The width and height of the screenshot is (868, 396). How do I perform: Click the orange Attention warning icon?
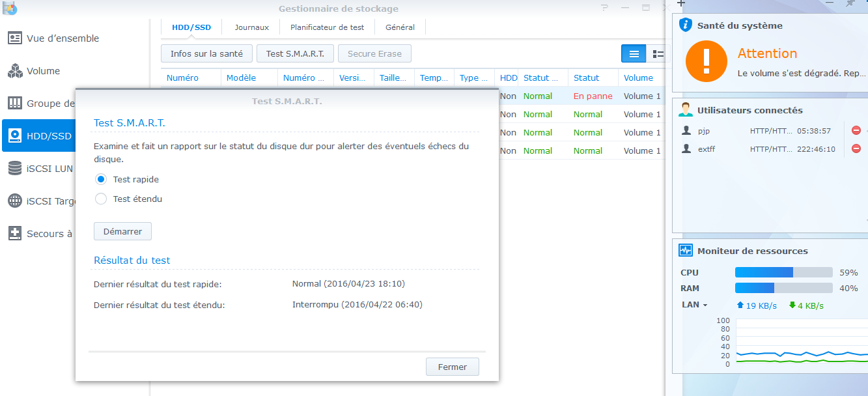(707, 61)
